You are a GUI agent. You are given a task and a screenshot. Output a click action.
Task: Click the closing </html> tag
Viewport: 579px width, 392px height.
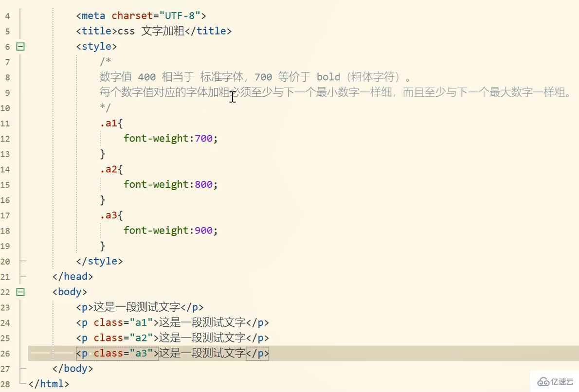49,384
